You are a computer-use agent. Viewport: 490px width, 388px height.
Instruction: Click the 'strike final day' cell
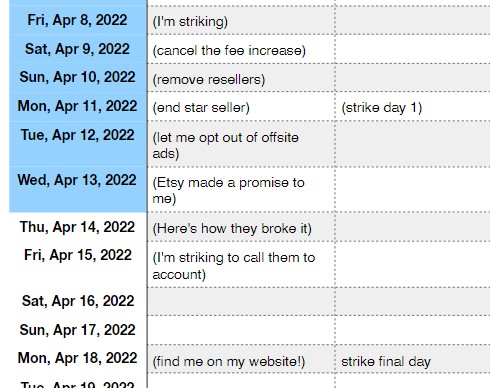point(413,359)
